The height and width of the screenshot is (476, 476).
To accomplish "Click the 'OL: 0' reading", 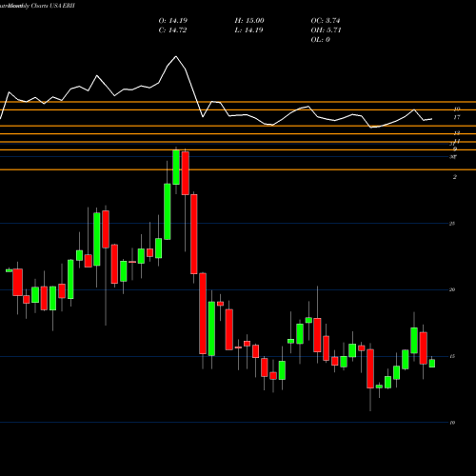I will tap(320, 40).
